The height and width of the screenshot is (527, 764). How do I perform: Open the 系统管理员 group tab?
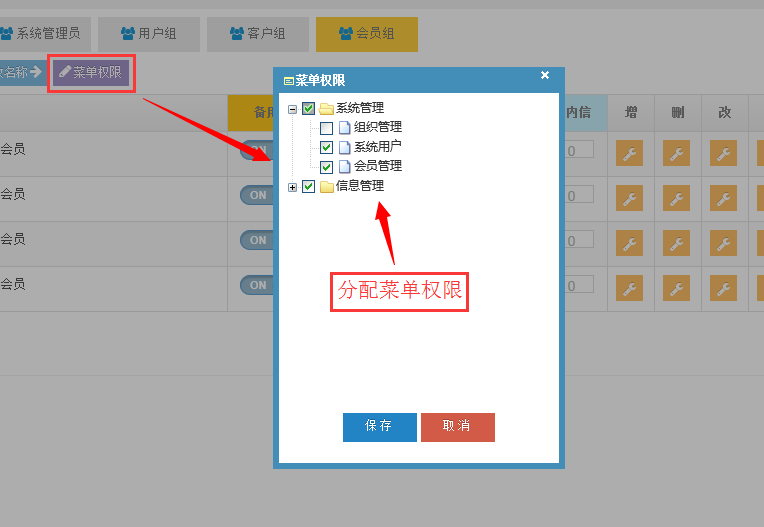pos(45,34)
